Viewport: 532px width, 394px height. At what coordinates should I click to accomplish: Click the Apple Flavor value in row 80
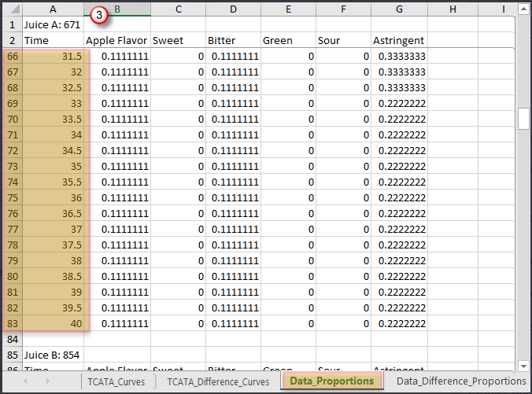click(x=117, y=276)
